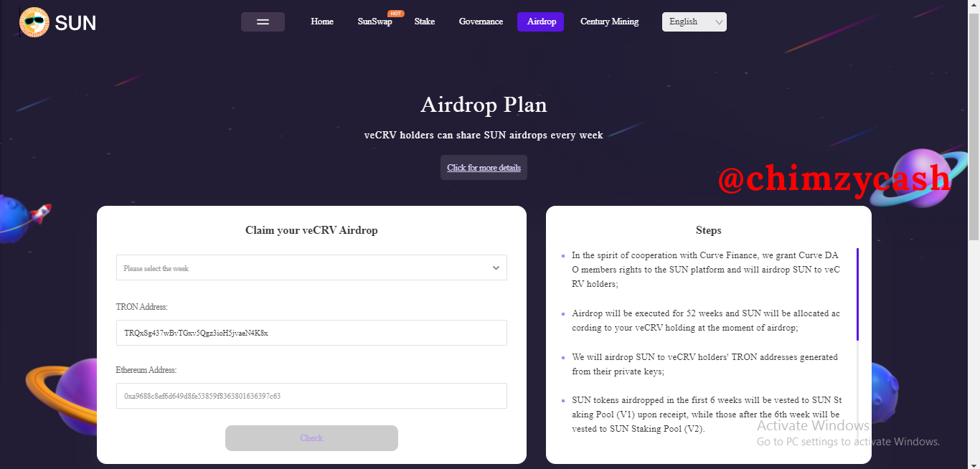This screenshot has width=980, height=469.
Task: Focus the Ethereum Address input field
Action: pyautogui.click(x=311, y=396)
